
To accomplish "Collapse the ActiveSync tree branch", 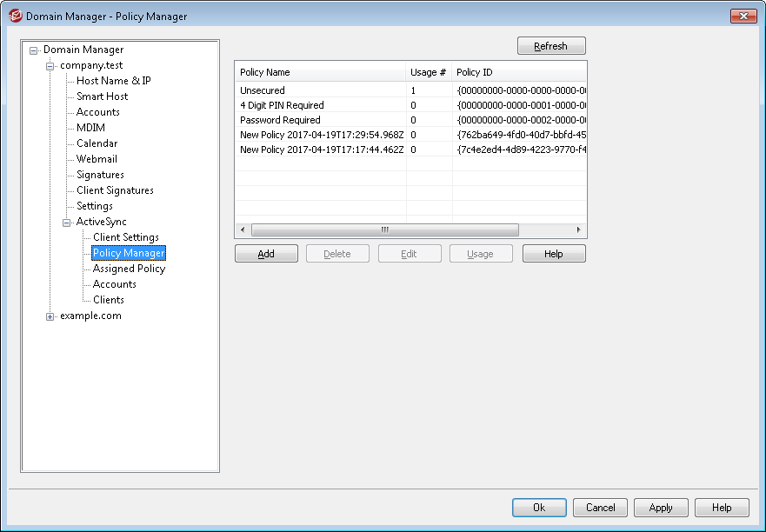I will point(67,223).
